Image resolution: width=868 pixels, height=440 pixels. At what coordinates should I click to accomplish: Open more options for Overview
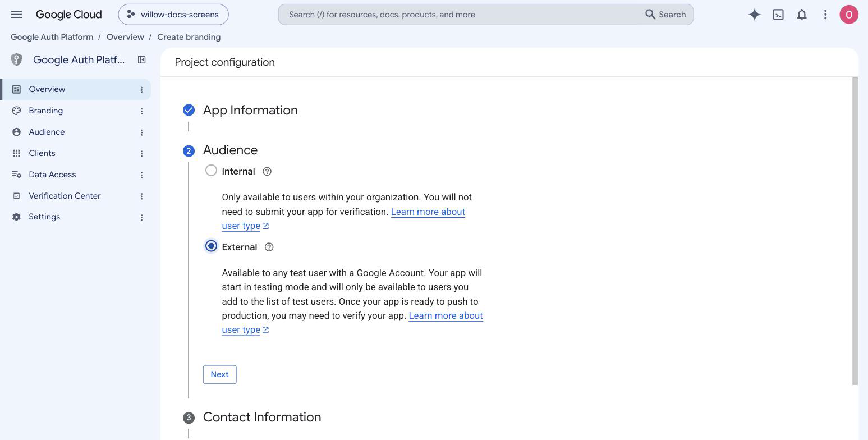coord(142,90)
